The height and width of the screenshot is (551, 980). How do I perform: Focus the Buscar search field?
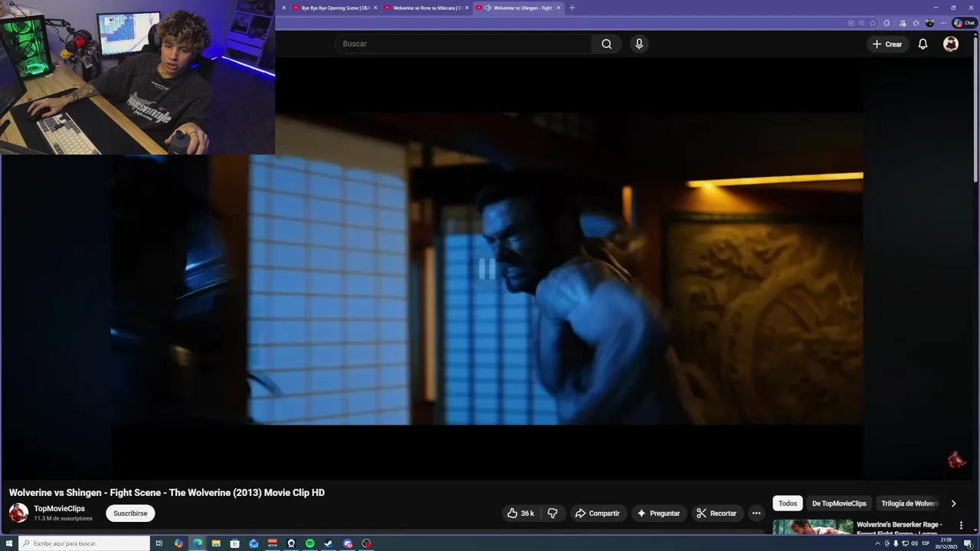pyautogui.click(x=463, y=44)
